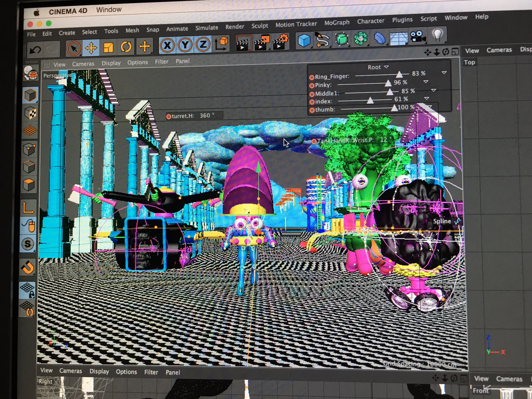The height and width of the screenshot is (399, 532).
Task: Click the viewport Filter menu
Action: coord(161,62)
